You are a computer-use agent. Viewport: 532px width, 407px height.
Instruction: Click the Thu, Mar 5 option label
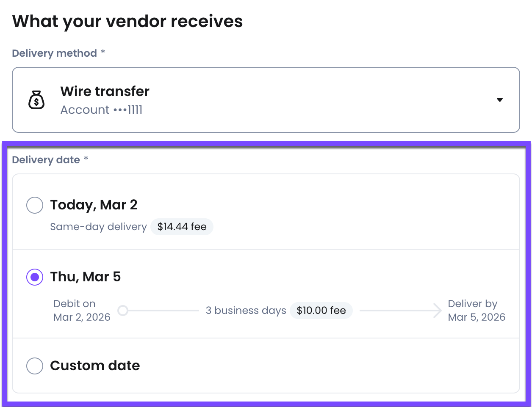click(x=86, y=277)
